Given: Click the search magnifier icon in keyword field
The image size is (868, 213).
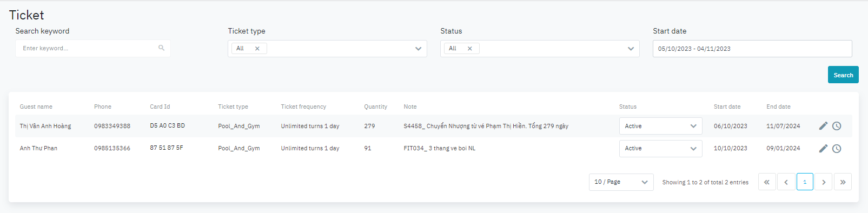Looking at the screenshot, I should point(161,48).
